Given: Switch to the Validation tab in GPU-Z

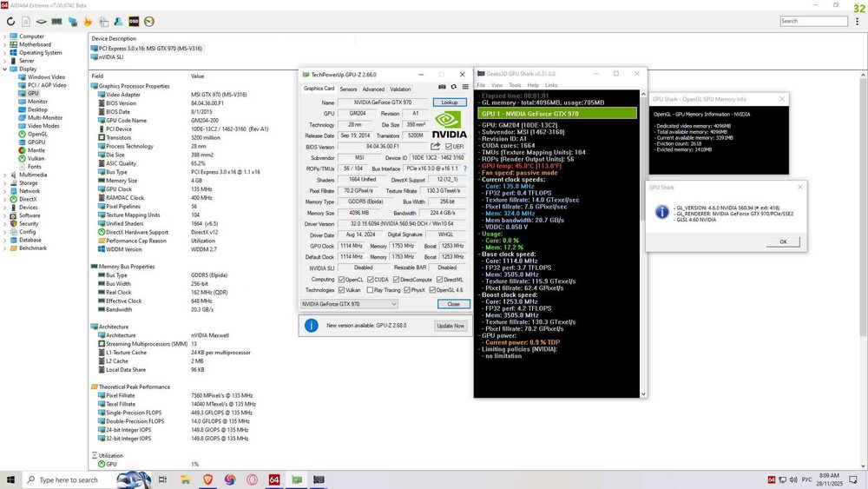Looking at the screenshot, I should click(x=400, y=89).
